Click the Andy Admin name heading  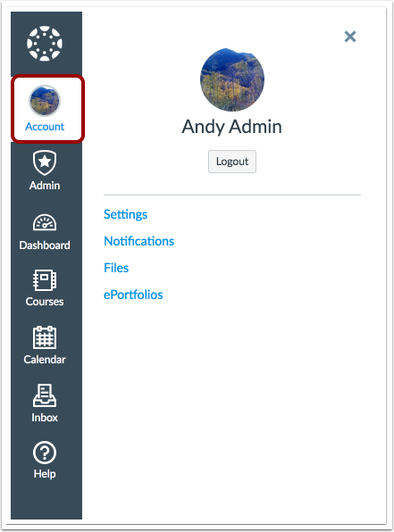(x=232, y=127)
